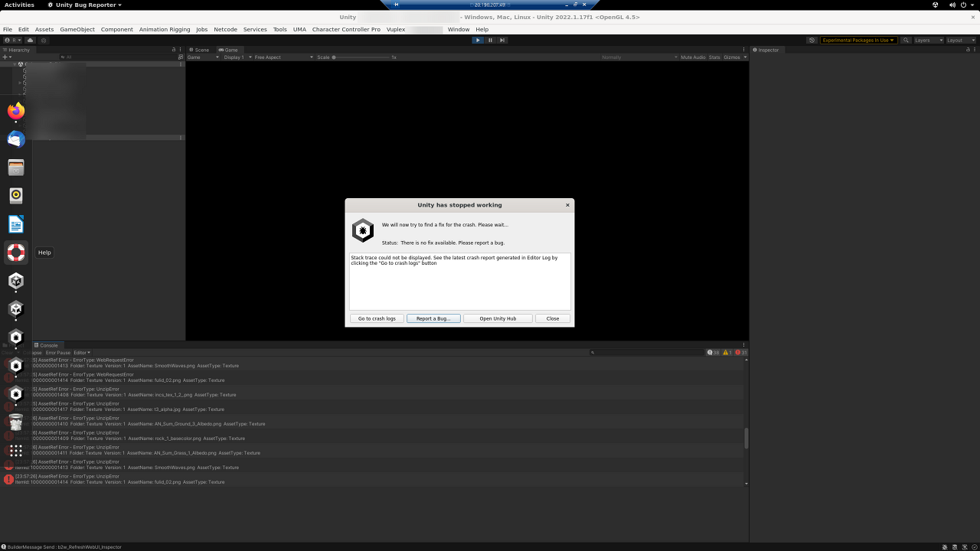Toggle the Stats overlay
980x551 pixels.
pyautogui.click(x=714, y=57)
